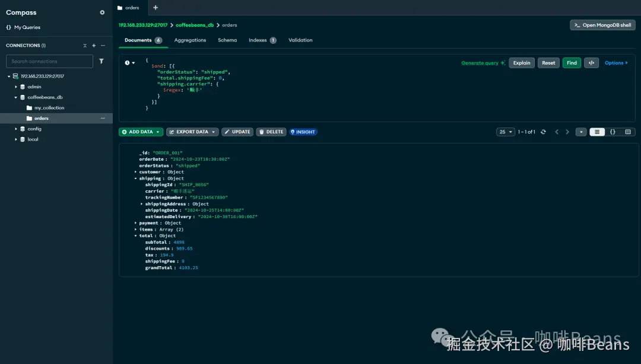Image resolution: width=641 pixels, height=364 pixels.
Task: Click the orderStatus value "shipped" in document
Action: click(188, 166)
